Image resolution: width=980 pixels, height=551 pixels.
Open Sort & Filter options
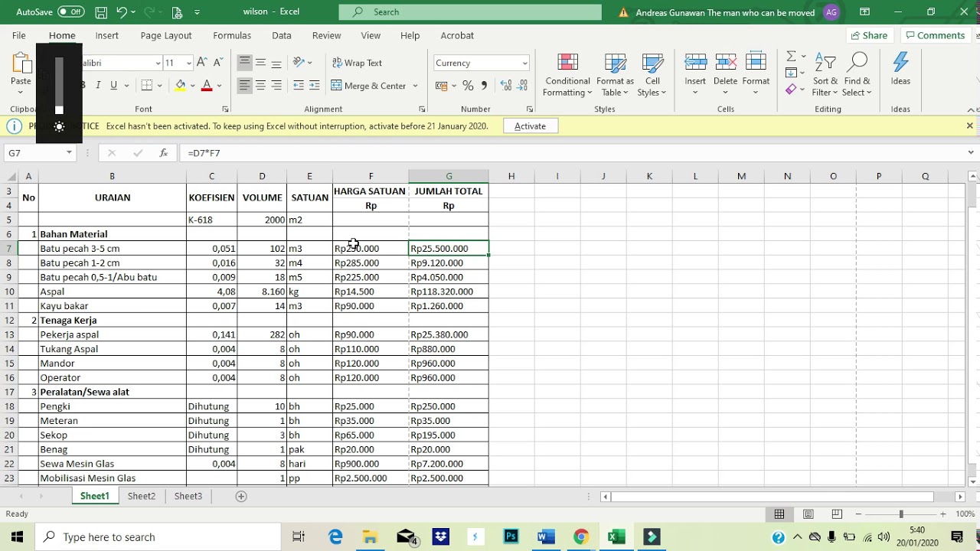point(825,75)
